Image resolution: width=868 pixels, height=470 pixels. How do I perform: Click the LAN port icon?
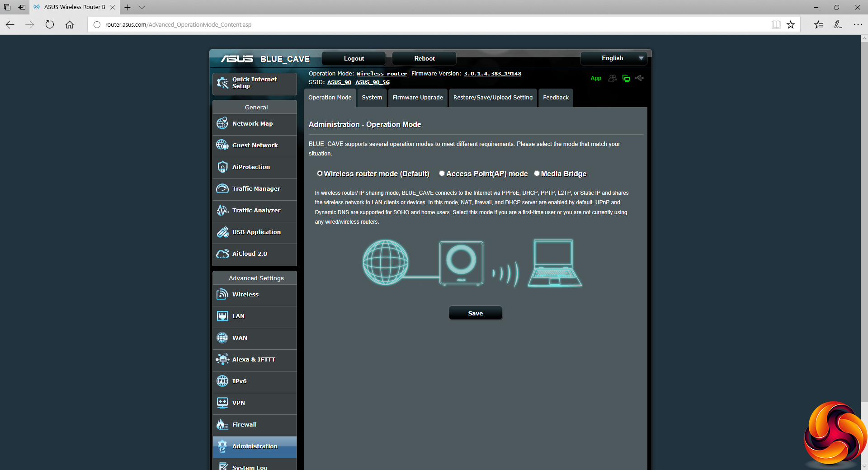(x=222, y=316)
